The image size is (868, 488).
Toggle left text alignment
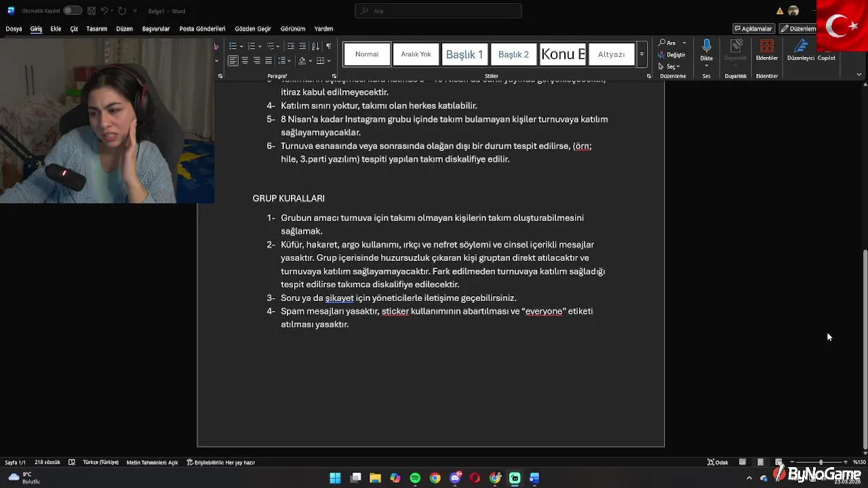coord(233,60)
